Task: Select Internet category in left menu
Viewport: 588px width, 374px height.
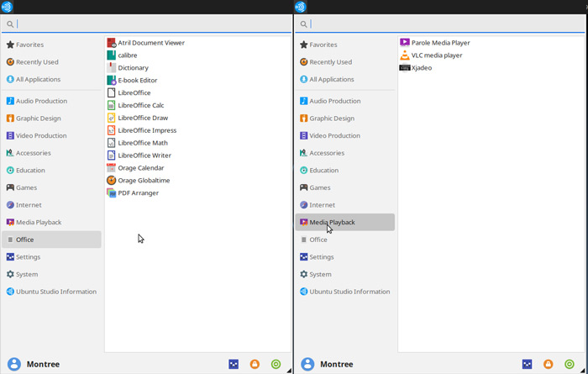Action: click(52, 205)
